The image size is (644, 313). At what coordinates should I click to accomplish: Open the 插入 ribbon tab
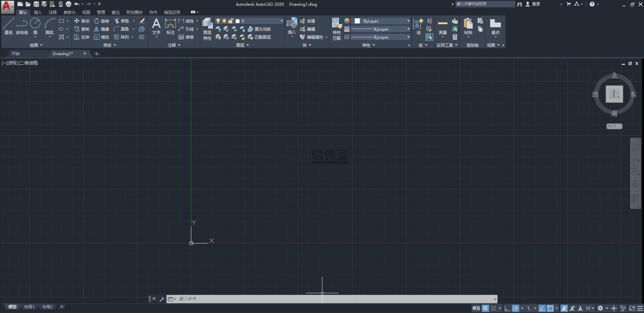pyautogui.click(x=38, y=12)
